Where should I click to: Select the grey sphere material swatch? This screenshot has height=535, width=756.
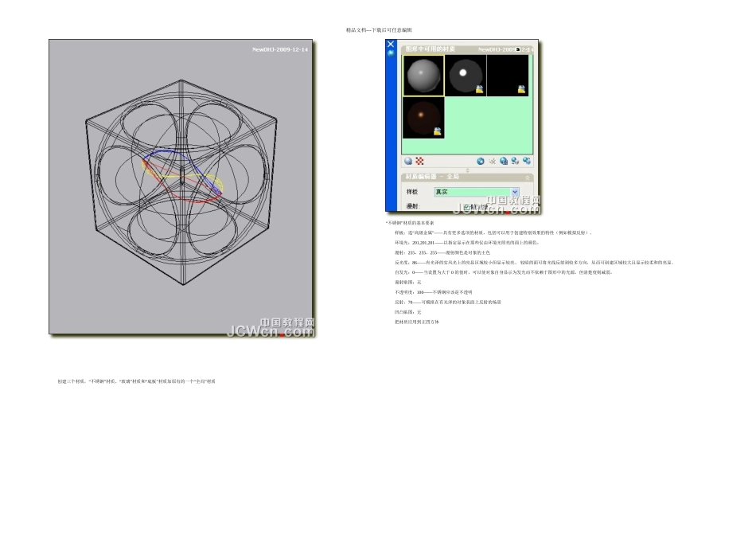(423, 76)
